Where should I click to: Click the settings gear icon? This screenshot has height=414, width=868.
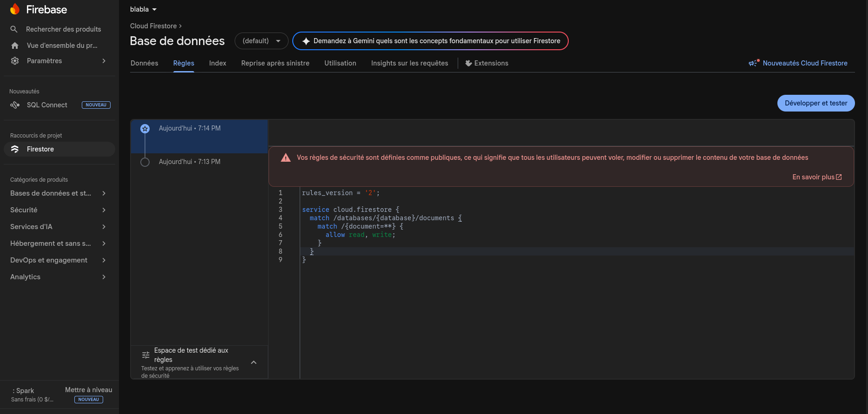coord(15,61)
